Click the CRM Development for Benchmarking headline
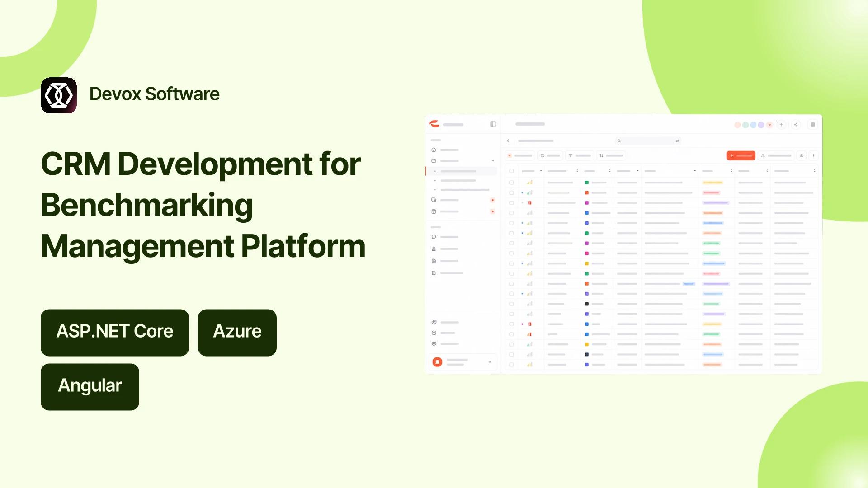Viewport: 868px width, 488px height. 203,205
